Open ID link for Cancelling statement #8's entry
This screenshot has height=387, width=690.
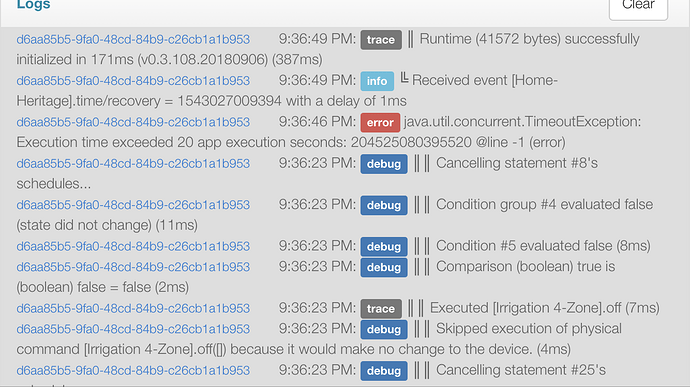pyautogui.click(x=133, y=164)
